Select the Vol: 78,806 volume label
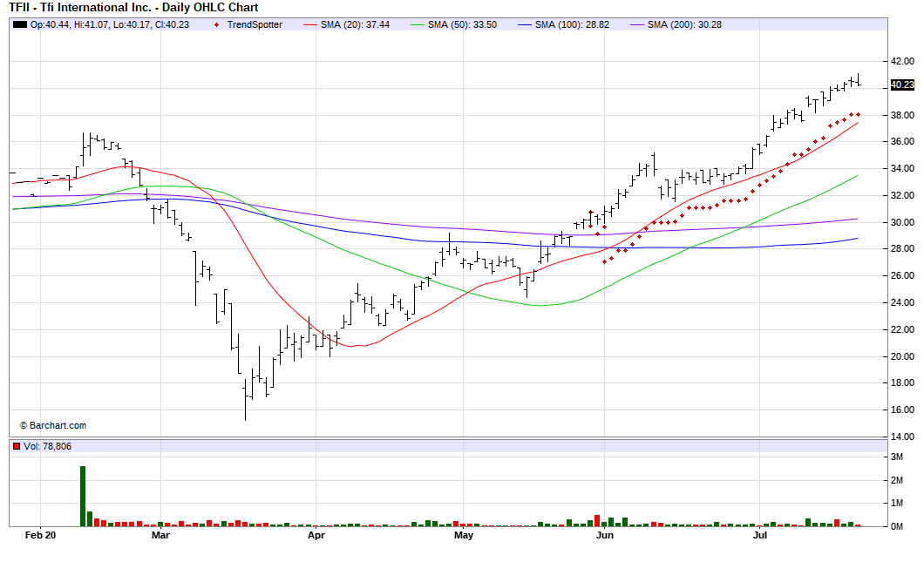 pyautogui.click(x=47, y=446)
